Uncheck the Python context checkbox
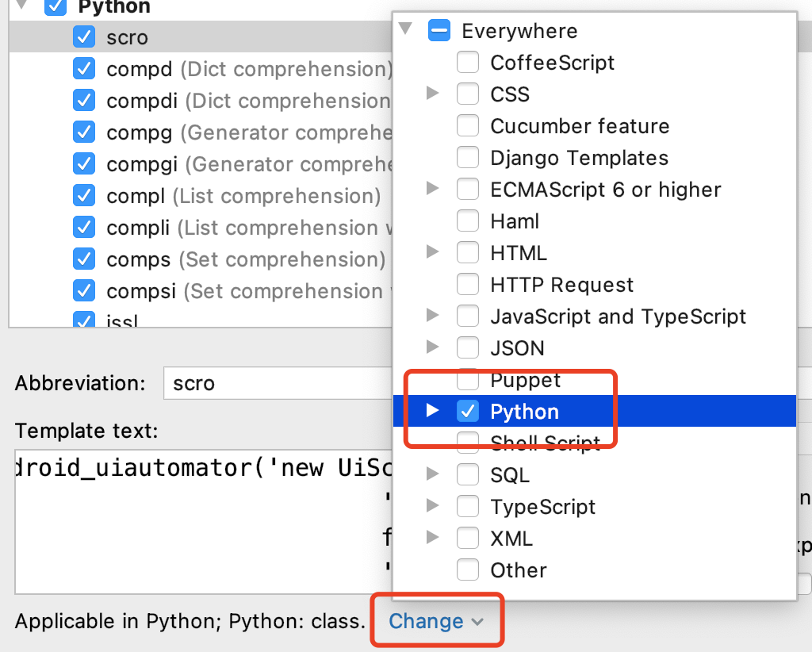The image size is (812, 652). coord(469,411)
